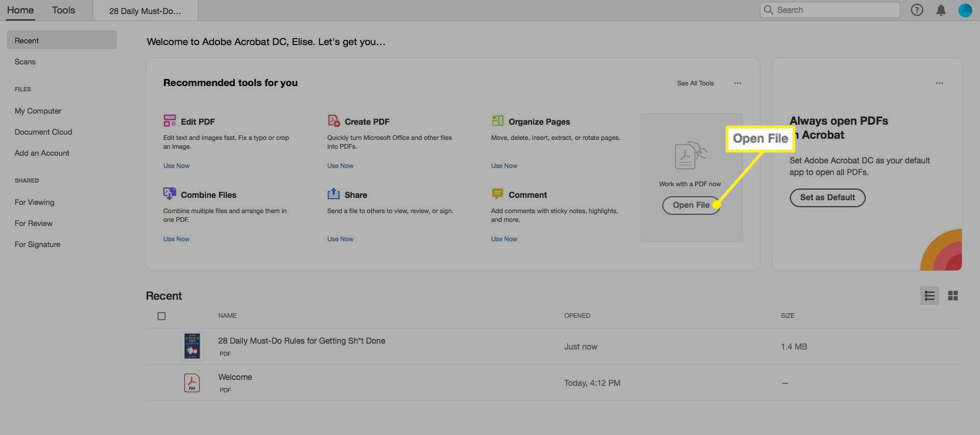Click the Open File button
This screenshot has height=435, width=980.
click(x=691, y=205)
